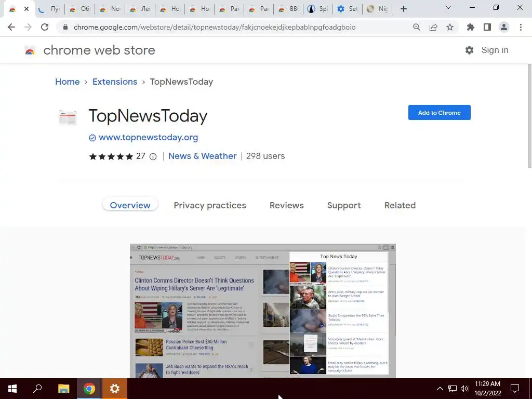This screenshot has width=532, height=399.
Task: Open the Related tab
Action: pyautogui.click(x=400, y=205)
